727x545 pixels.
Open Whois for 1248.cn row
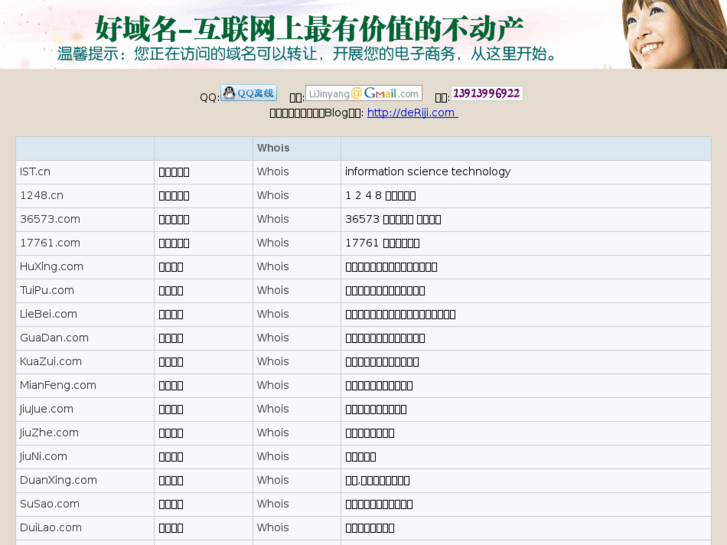point(273,195)
